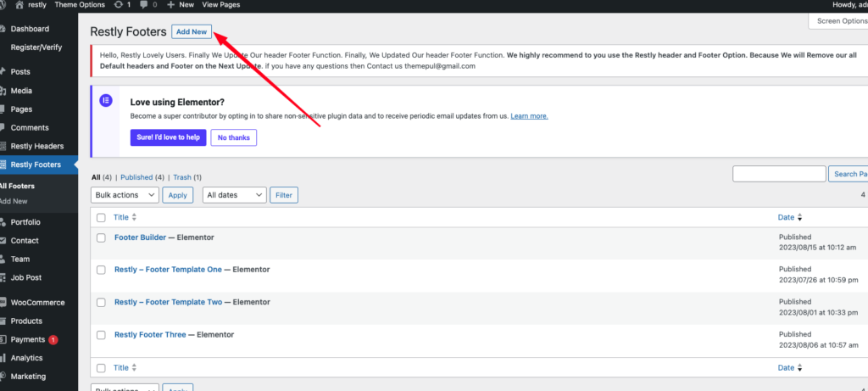The width and height of the screenshot is (868, 391).
Task: Open the Comments sidebar icon
Action: (3, 127)
